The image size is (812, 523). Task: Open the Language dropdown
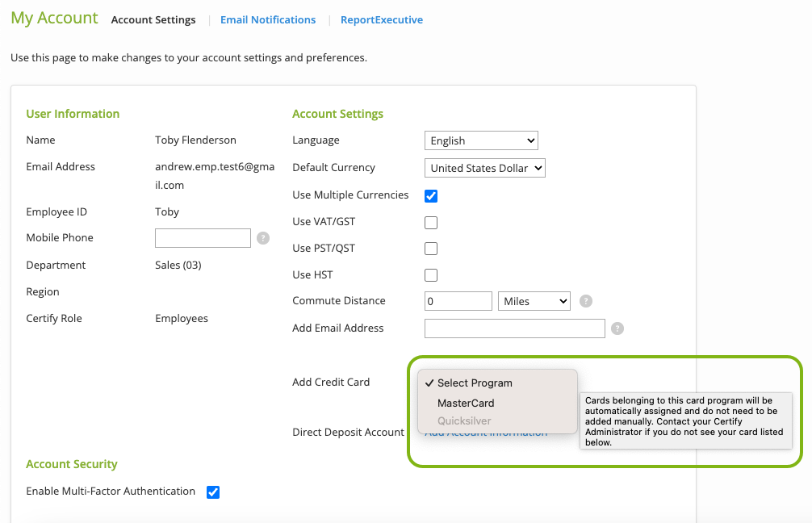(x=481, y=140)
